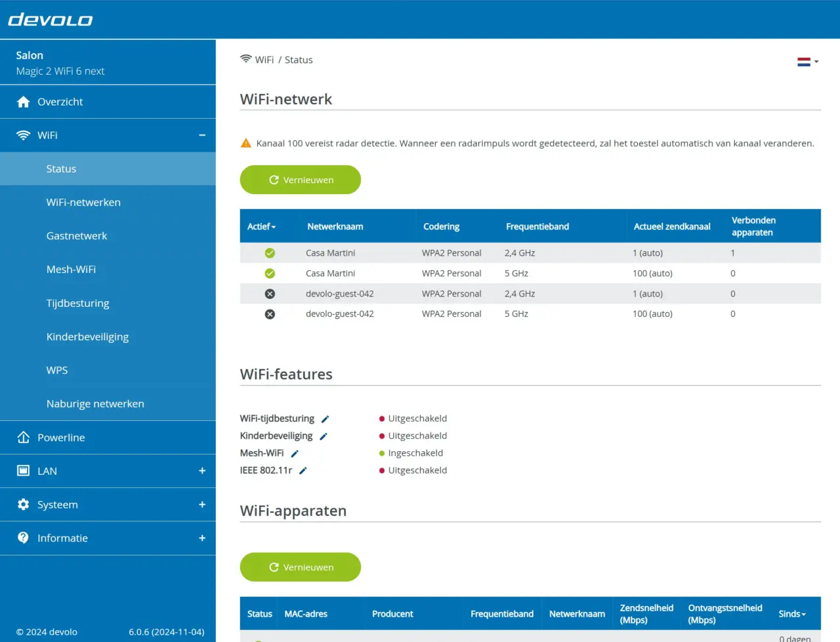
Task: Click the orange warning triangle icon
Action: pos(246,143)
